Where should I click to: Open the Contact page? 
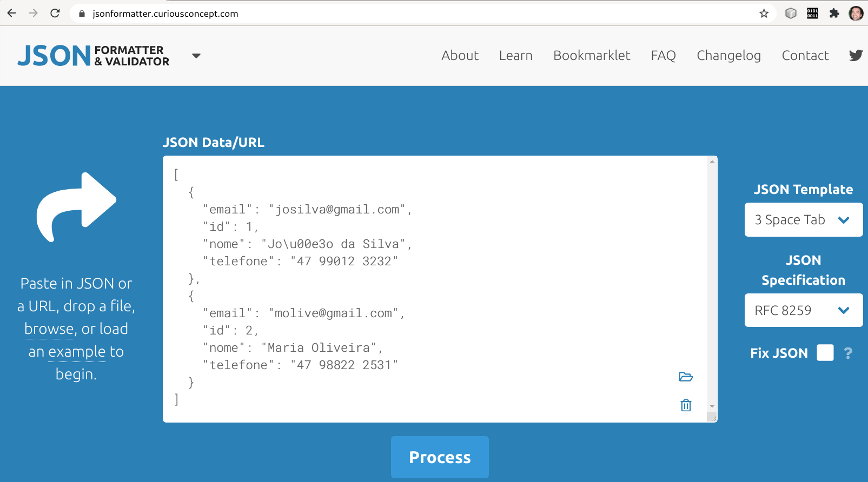coord(805,55)
